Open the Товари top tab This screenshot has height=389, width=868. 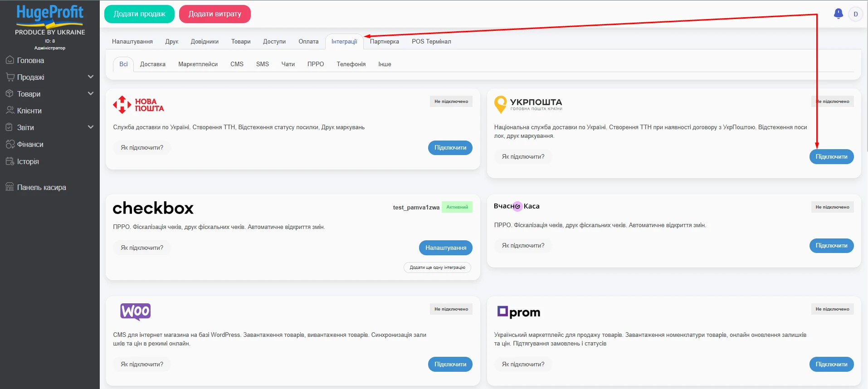pos(241,41)
